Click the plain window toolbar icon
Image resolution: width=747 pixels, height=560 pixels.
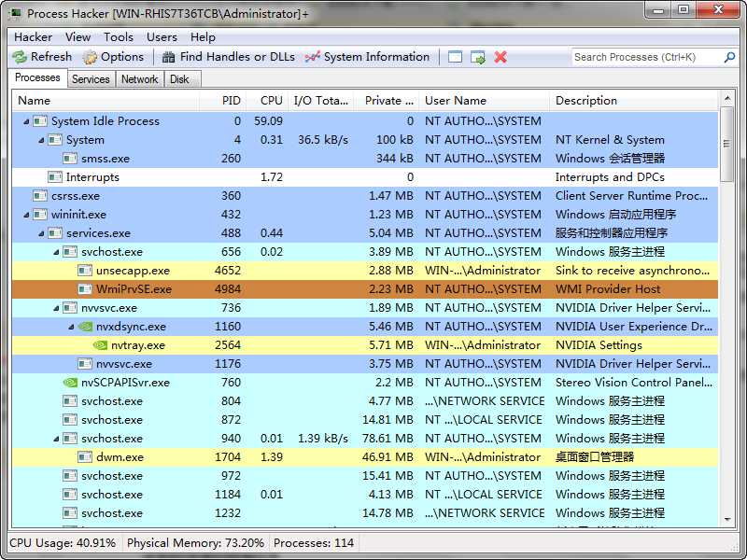click(455, 58)
